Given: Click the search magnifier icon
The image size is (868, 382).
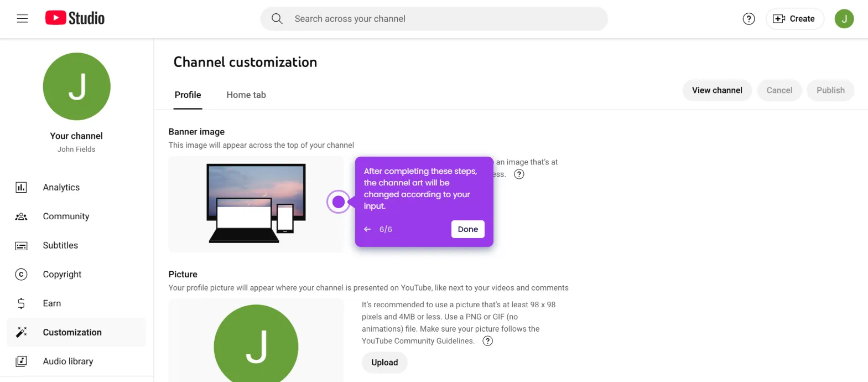Looking at the screenshot, I should click(277, 19).
